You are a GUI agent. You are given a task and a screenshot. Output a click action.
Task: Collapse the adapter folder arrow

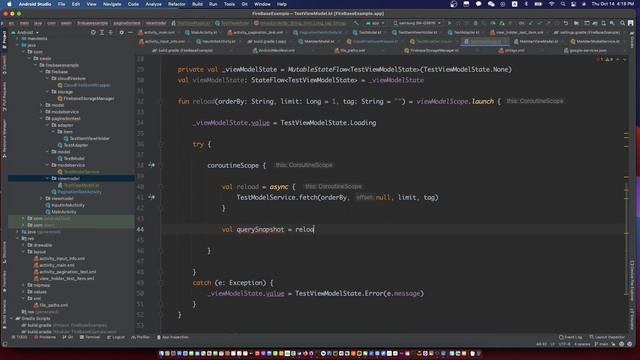pyautogui.click(x=47, y=125)
